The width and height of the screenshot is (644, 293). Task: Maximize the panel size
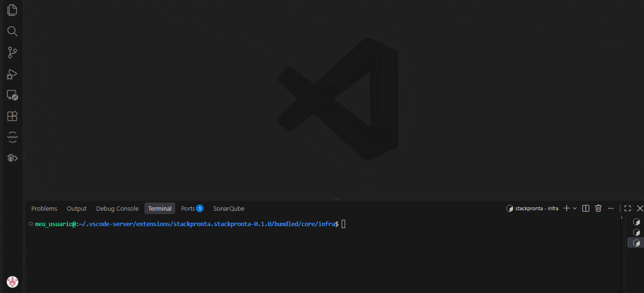click(x=628, y=208)
